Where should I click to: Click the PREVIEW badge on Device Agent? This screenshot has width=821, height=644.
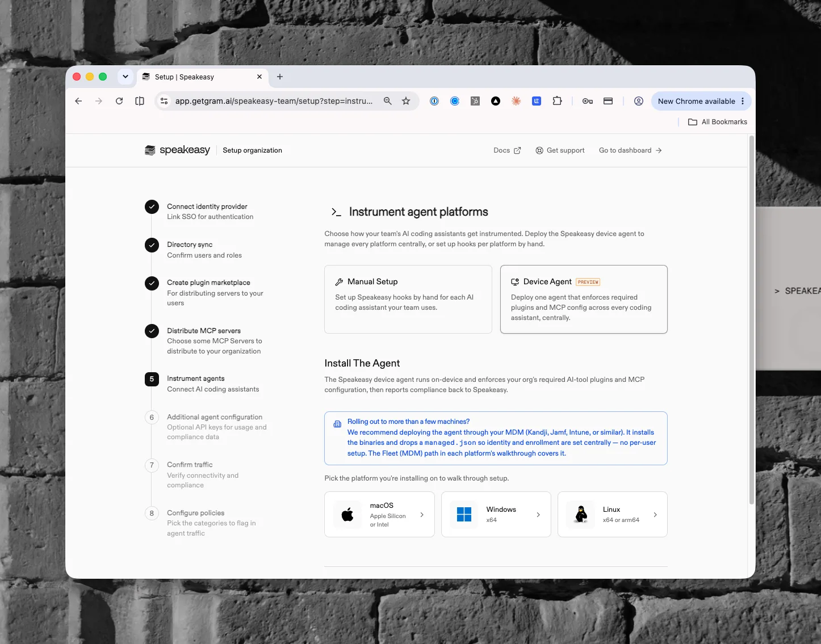[x=588, y=282]
